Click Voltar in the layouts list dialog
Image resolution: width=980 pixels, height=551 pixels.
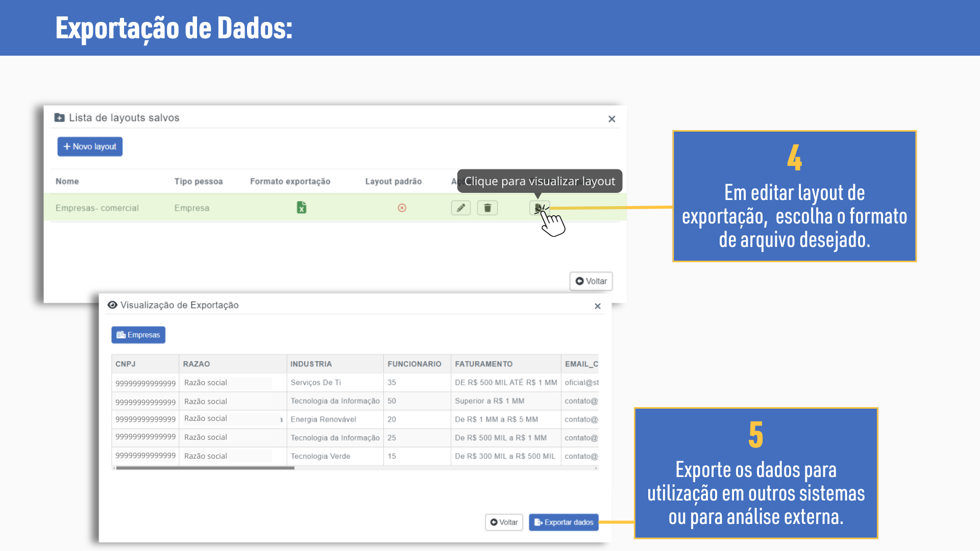(591, 281)
